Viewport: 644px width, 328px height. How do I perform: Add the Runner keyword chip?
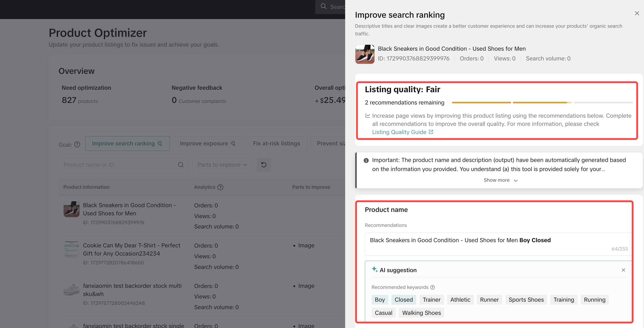click(x=489, y=300)
